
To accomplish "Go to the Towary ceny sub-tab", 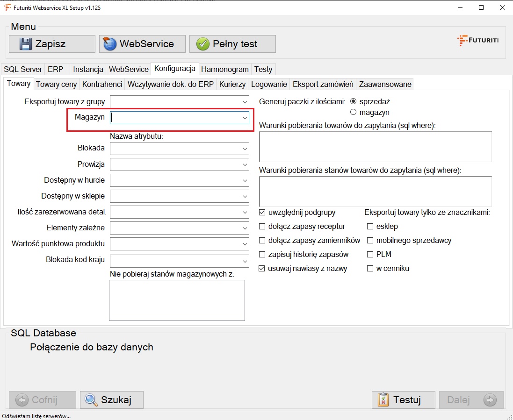I will click(56, 84).
